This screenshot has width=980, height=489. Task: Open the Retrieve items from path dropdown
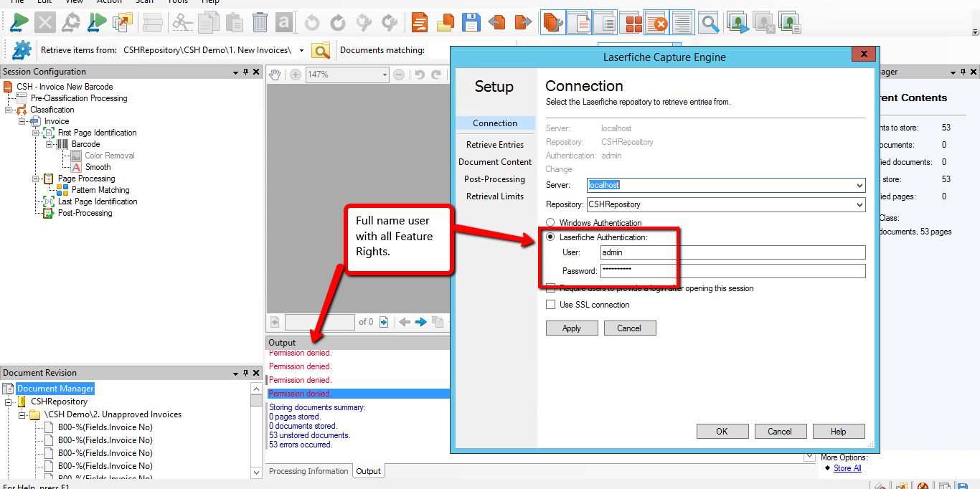pyautogui.click(x=301, y=50)
